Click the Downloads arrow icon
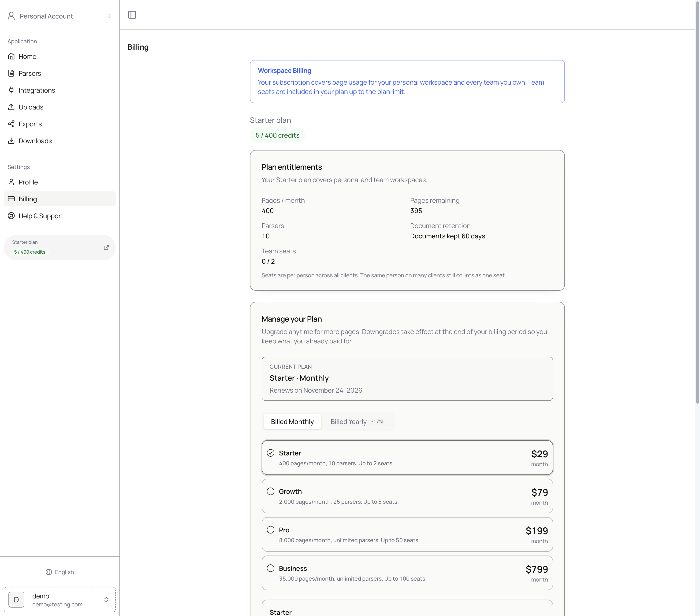 pos(11,140)
